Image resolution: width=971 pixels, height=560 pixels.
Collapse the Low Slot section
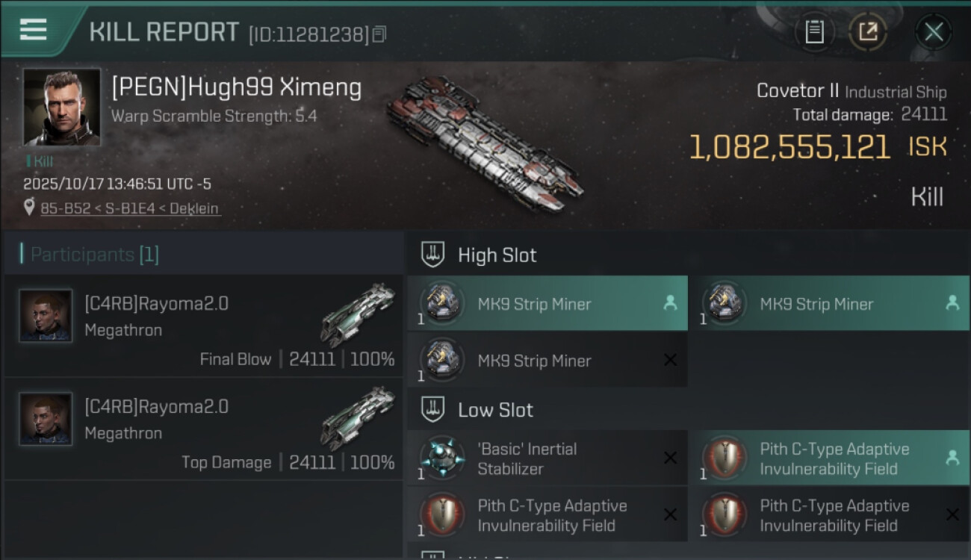point(433,409)
